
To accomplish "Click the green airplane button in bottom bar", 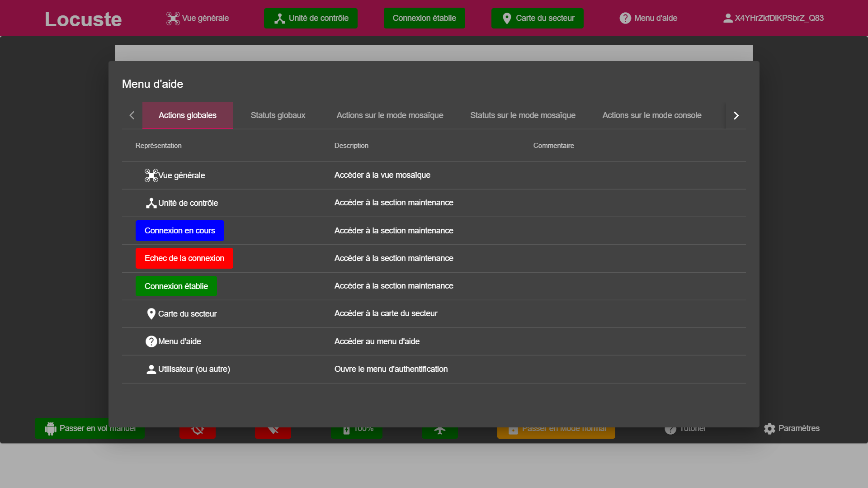I will tap(440, 432).
